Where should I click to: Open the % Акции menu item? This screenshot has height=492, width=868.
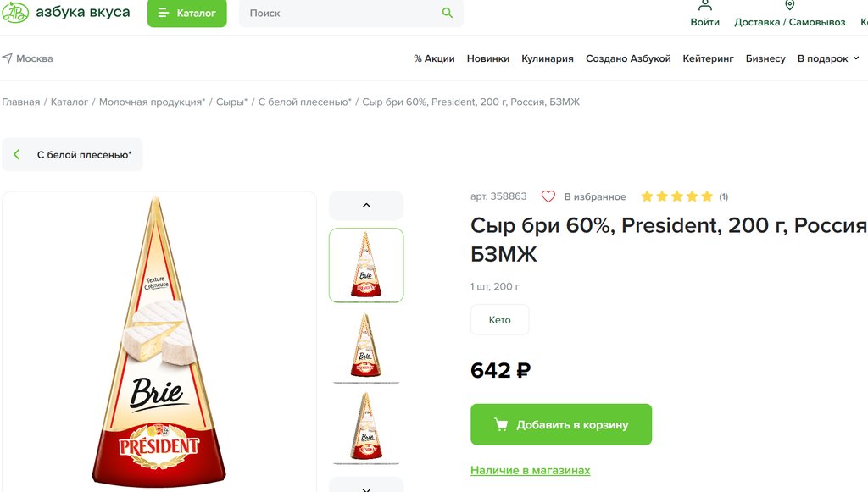[x=434, y=58]
